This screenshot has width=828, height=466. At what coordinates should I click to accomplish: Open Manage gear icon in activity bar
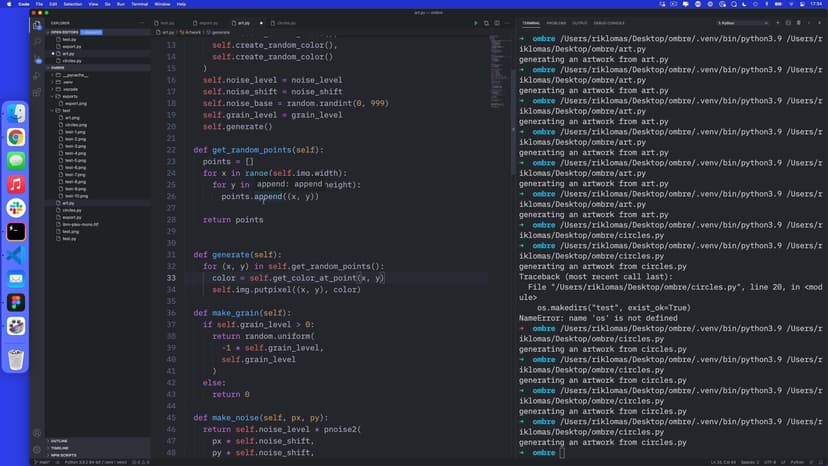37,449
